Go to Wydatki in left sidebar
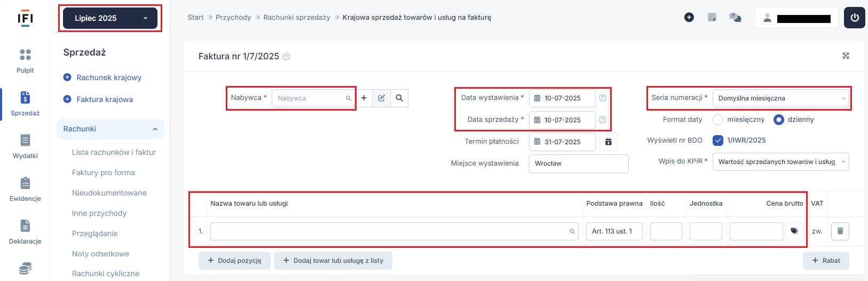Viewport: 868px width, 281px height. point(25,146)
